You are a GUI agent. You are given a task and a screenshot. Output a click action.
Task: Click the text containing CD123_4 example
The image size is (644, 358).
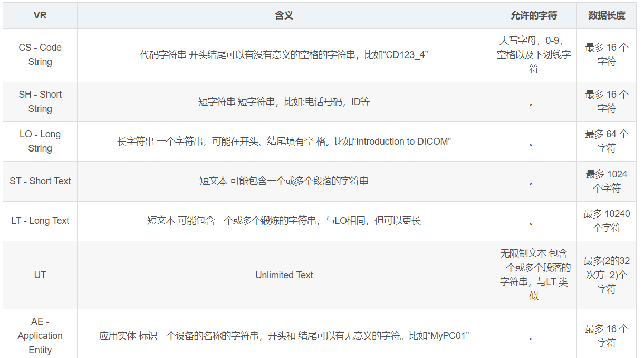point(284,55)
